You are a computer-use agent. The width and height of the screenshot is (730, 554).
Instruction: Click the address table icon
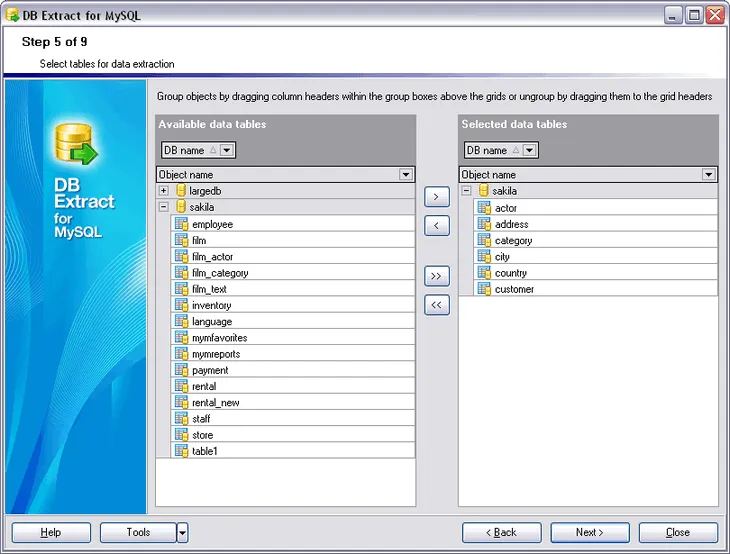coord(484,224)
